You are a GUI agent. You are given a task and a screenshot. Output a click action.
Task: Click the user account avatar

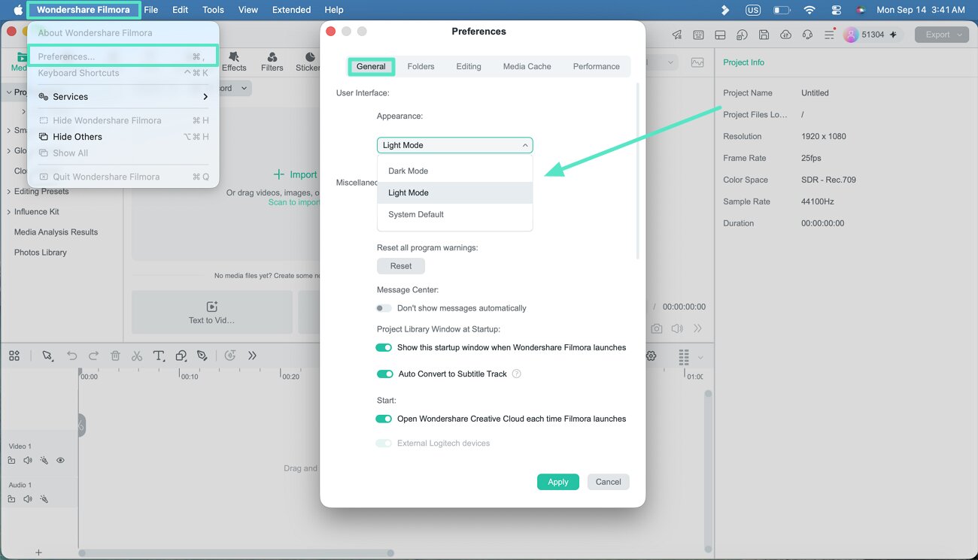(x=851, y=35)
